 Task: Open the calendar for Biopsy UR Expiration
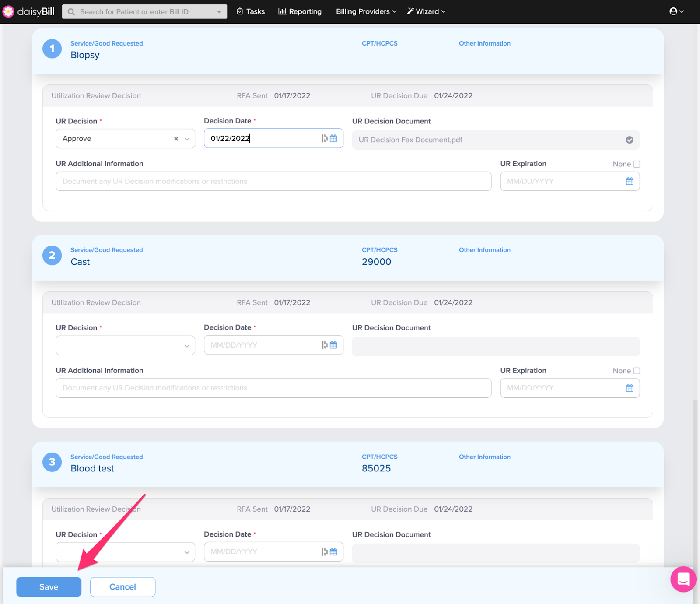coord(630,181)
